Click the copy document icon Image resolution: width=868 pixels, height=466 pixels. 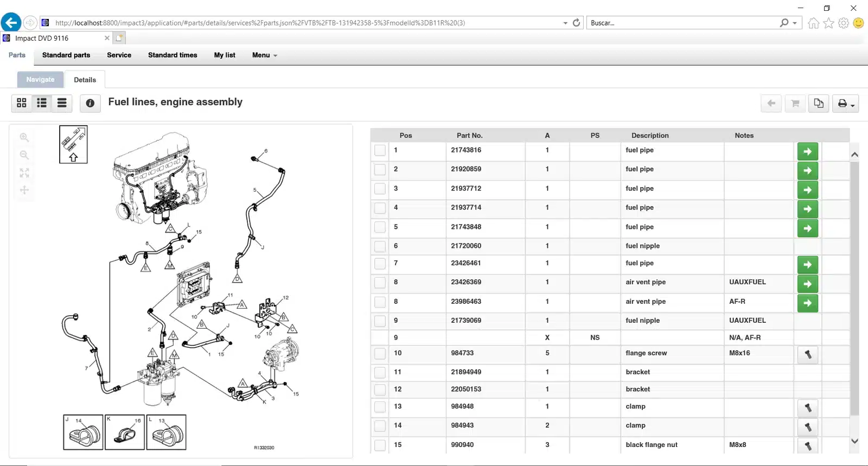click(819, 103)
